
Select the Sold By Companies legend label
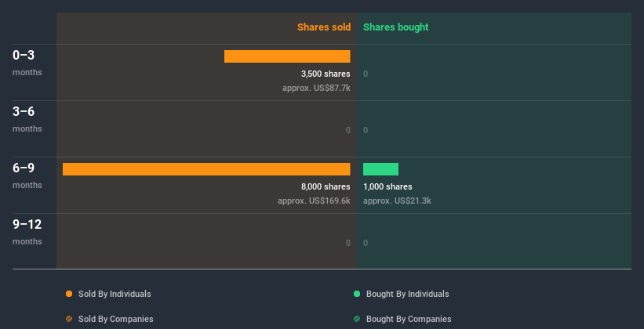pyautogui.click(x=116, y=319)
